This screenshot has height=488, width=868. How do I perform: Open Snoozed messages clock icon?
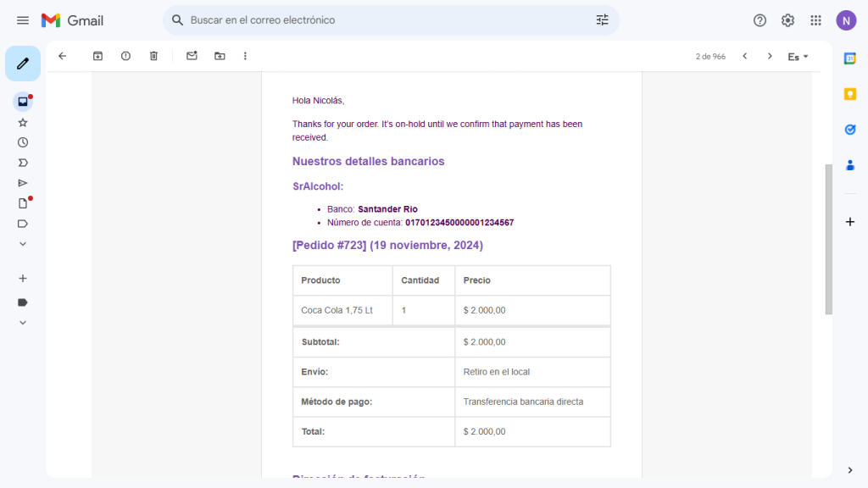(x=23, y=142)
